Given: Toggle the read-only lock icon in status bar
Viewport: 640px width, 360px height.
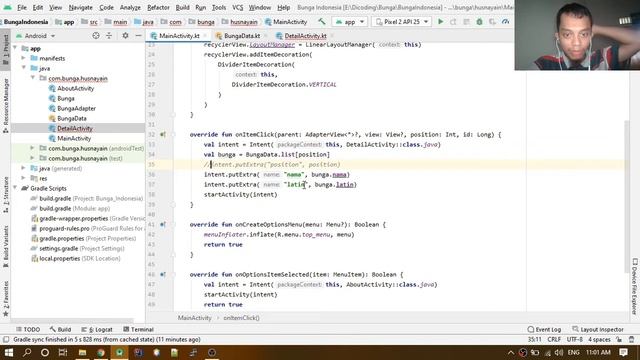Looking at the screenshot, I should click(x=619, y=340).
